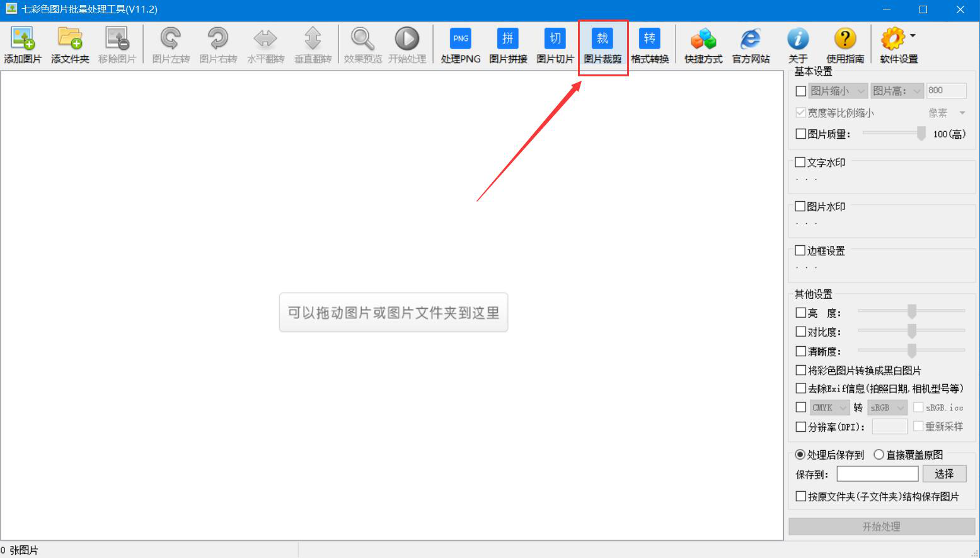
Task: Click the 可以拖动图片或图片文件夹到这里 drop hint
Action: point(393,312)
